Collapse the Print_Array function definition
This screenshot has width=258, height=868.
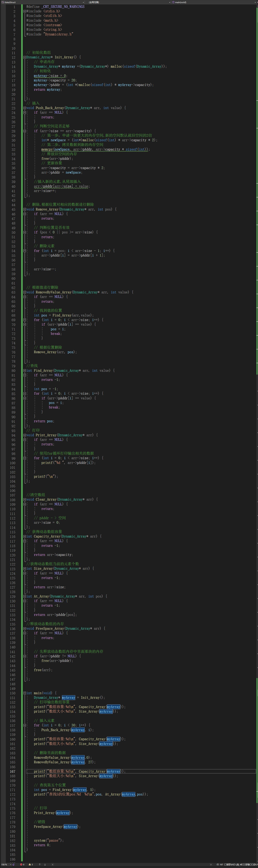[x=25, y=435]
